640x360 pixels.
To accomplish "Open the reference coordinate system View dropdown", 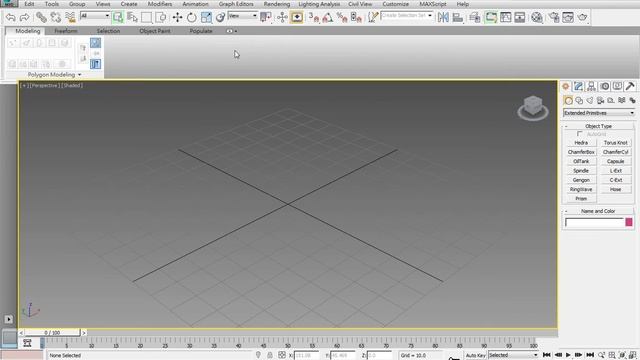I will tap(243, 16).
